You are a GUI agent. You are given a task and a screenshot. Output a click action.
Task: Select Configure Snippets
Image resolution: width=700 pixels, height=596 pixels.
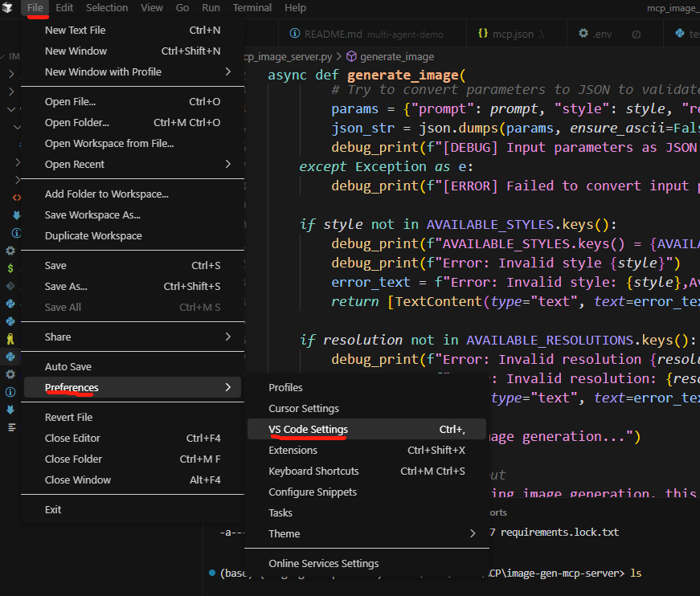[367, 492]
